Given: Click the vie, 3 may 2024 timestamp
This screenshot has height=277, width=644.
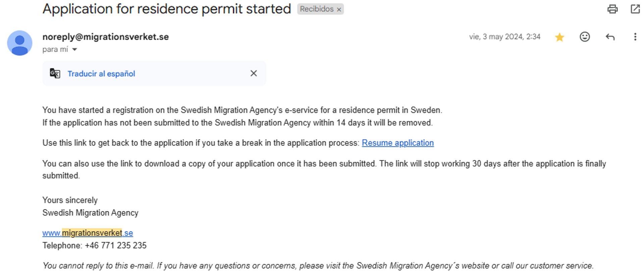Looking at the screenshot, I should [x=504, y=37].
